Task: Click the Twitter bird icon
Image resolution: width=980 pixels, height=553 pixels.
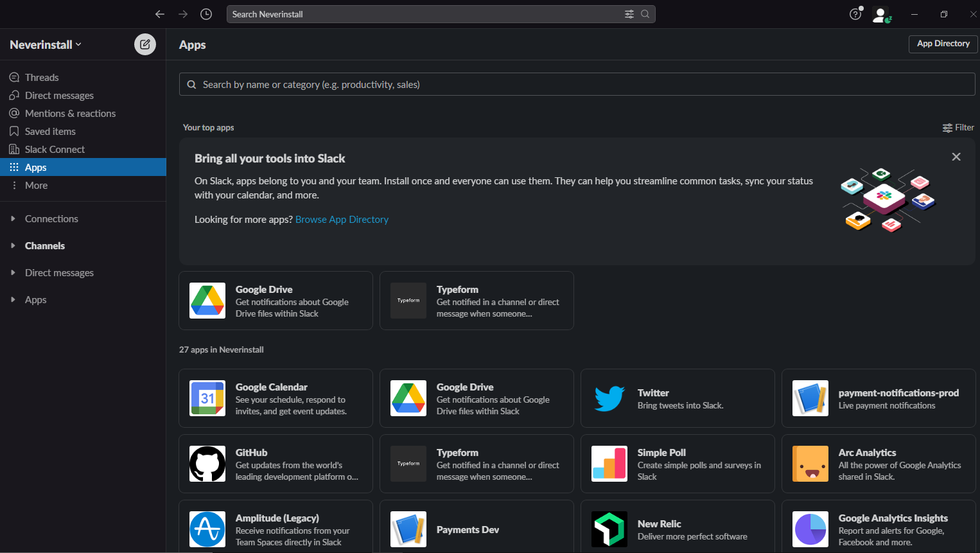Action: [609, 398]
